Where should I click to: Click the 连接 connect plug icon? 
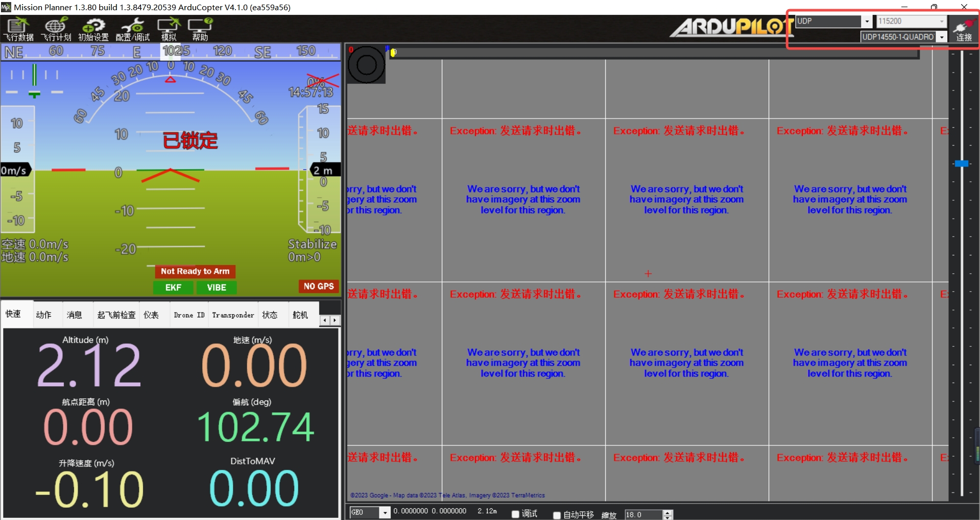click(964, 29)
